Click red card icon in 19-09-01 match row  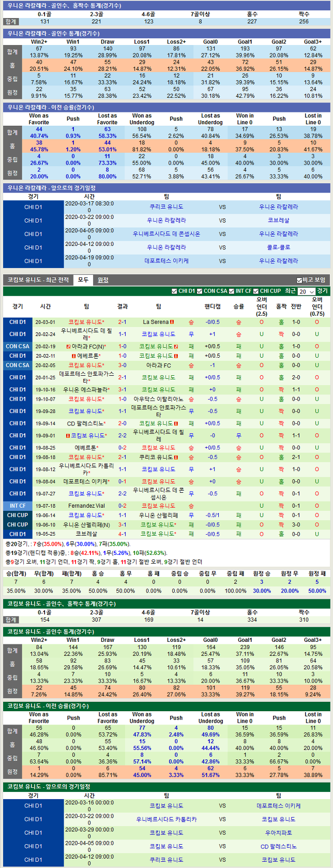[68, 436]
